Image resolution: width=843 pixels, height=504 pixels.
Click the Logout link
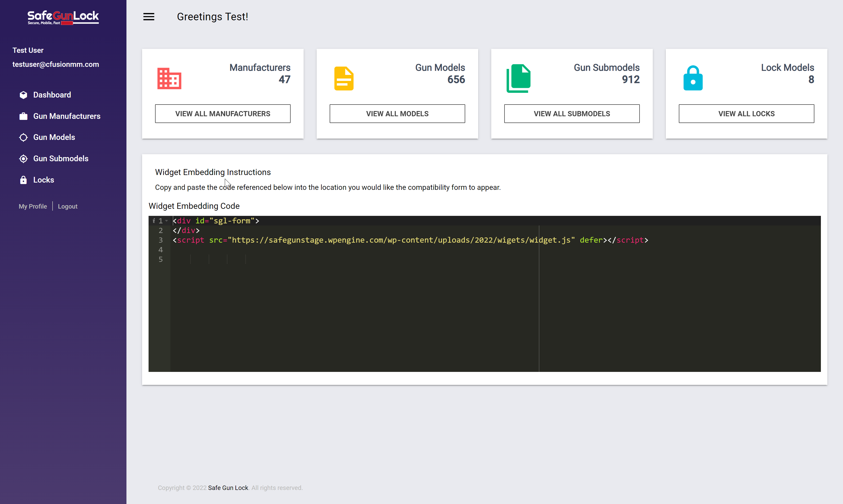point(68,206)
